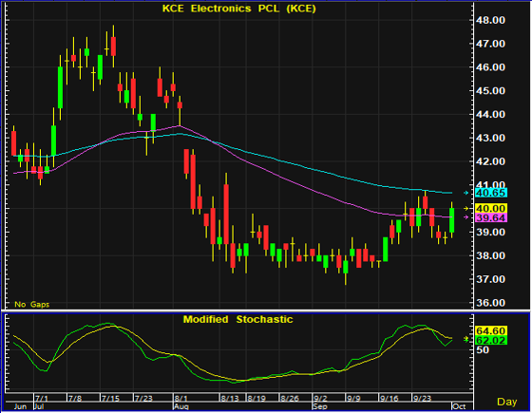Select the 64.60 stochastic value label
This screenshot has width=532, height=413.
491,330
